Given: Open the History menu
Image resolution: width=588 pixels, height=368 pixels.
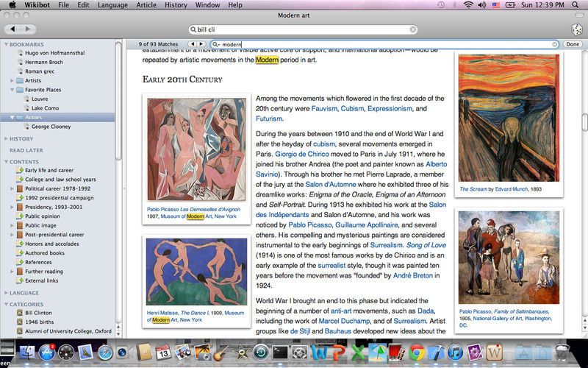Looking at the screenshot, I should (176, 5).
